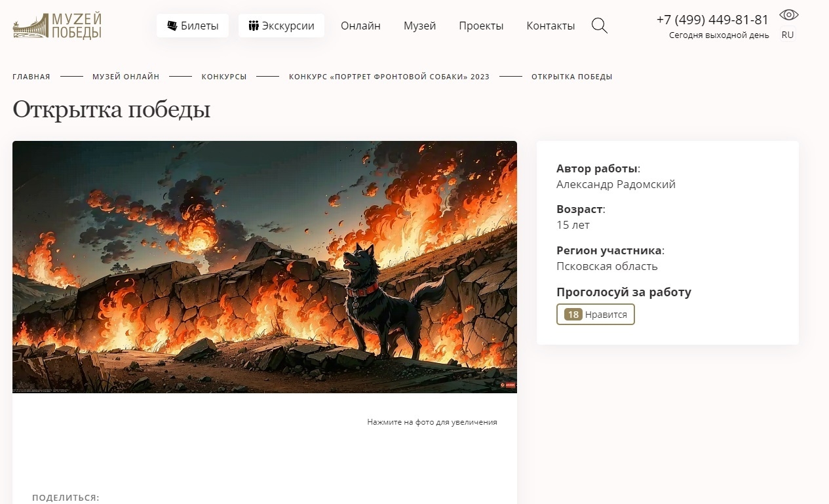Open the Онлайн menu
Image resolution: width=829 pixels, height=504 pixels.
(x=360, y=26)
